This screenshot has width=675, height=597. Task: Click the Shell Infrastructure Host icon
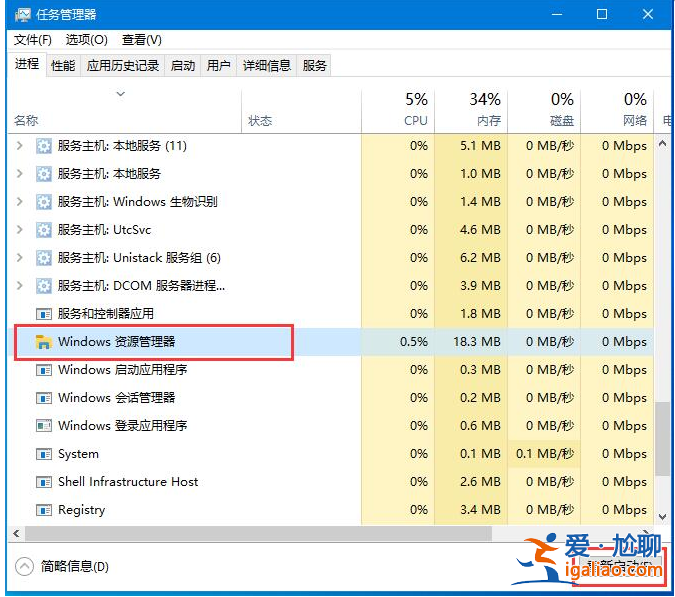43,482
